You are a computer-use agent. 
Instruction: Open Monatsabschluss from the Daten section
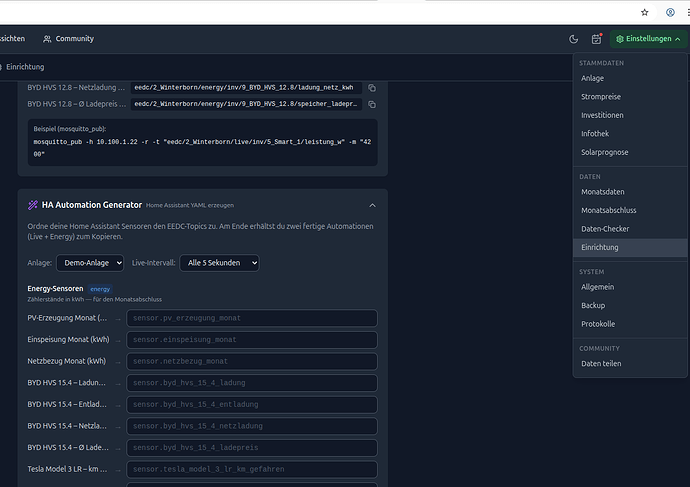608,210
